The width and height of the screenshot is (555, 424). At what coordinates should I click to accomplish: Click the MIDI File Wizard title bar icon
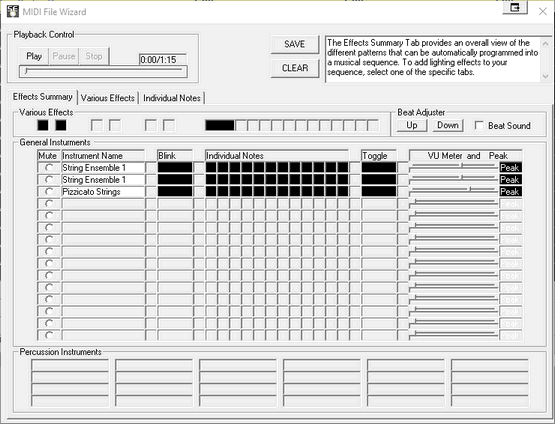point(13,11)
